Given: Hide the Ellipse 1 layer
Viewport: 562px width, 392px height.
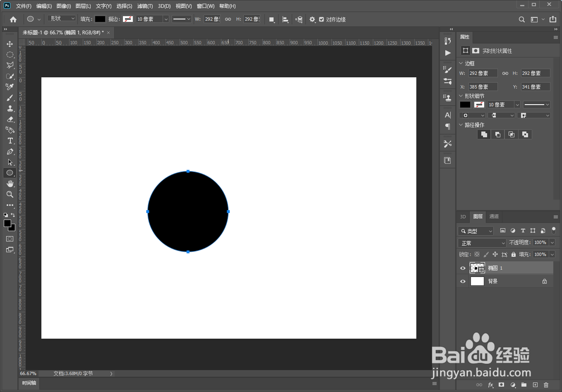Looking at the screenshot, I should pyautogui.click(x=463, y=268).
